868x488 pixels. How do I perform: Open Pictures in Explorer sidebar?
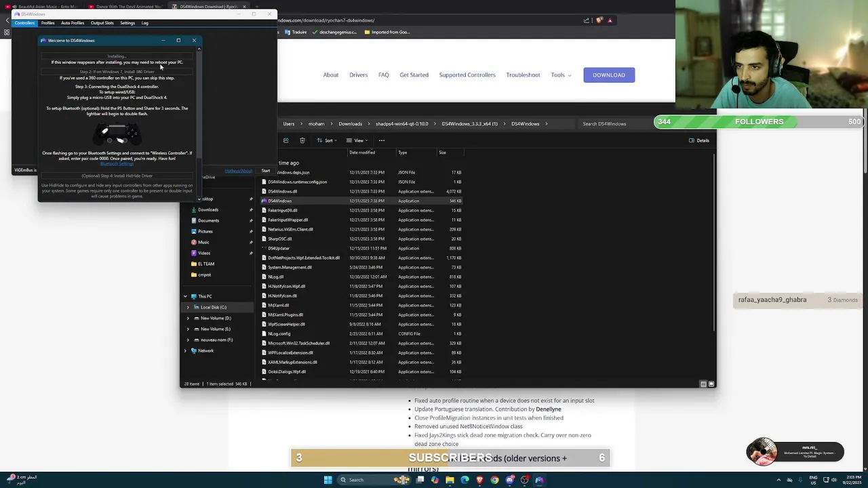[x=205, y=231]
